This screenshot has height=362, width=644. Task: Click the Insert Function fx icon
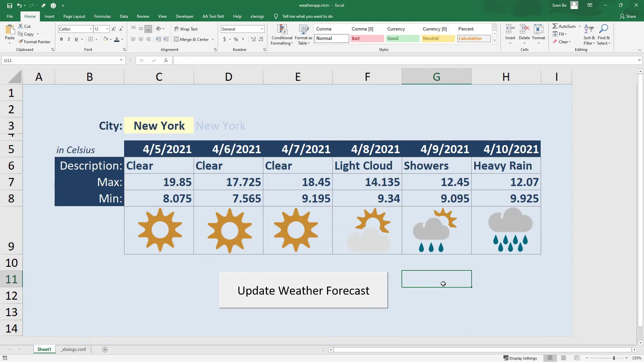coord(166,60)
